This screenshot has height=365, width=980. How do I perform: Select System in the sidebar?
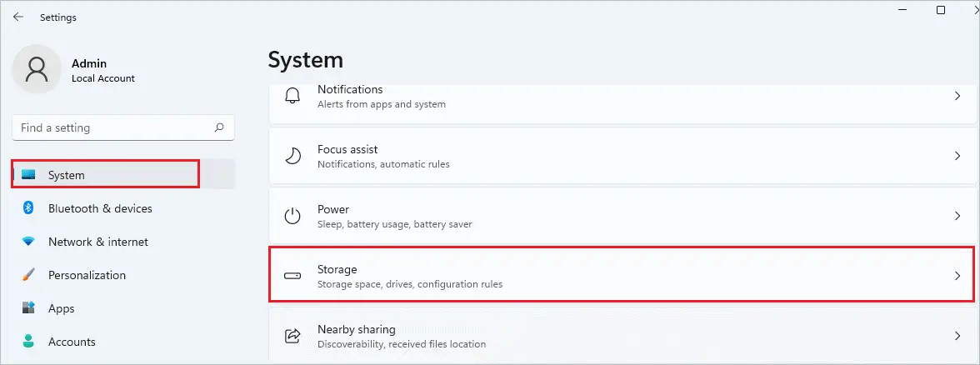[123, 174]
